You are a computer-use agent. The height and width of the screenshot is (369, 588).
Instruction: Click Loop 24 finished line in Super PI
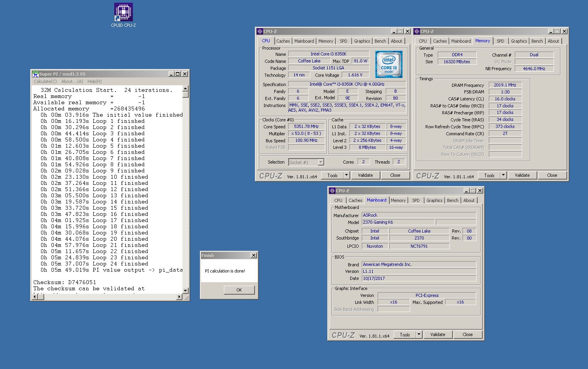(x=95, y=264)
